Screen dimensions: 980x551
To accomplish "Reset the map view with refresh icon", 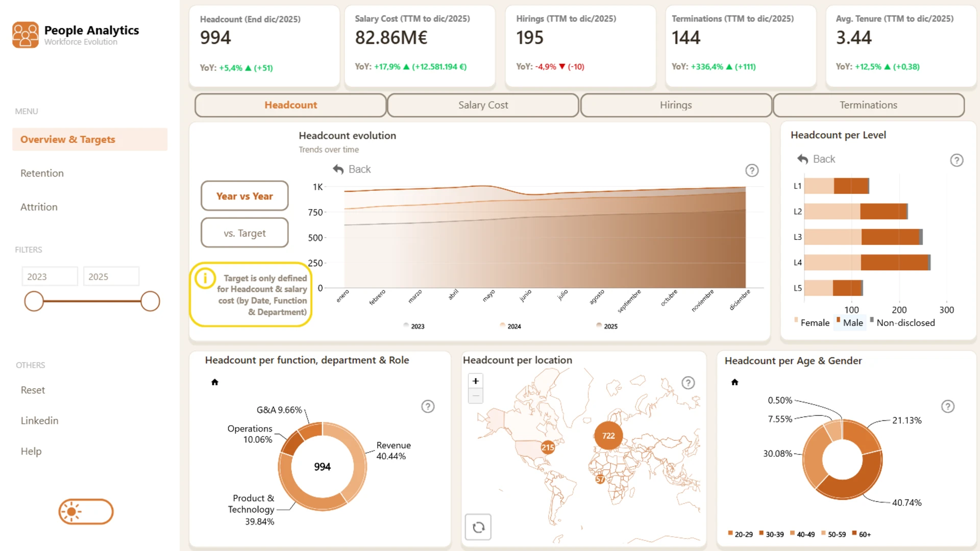I will point(478,527).
